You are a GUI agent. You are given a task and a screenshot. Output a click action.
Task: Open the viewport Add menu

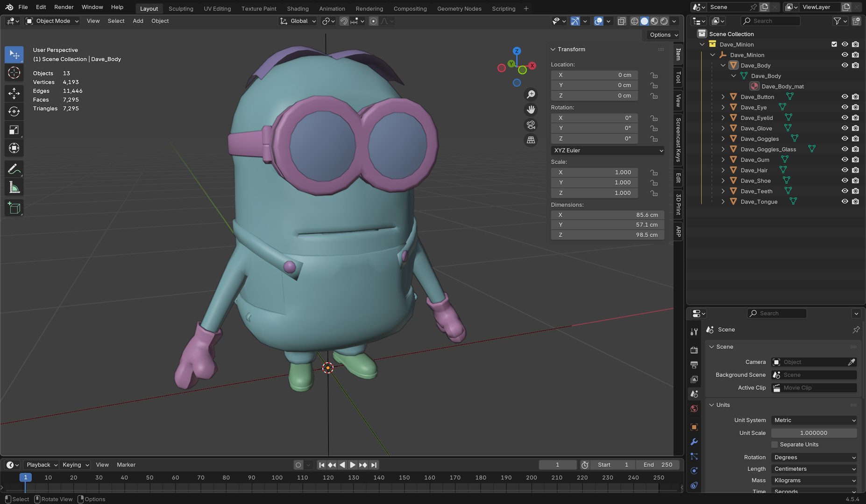[x=138, y=21]
